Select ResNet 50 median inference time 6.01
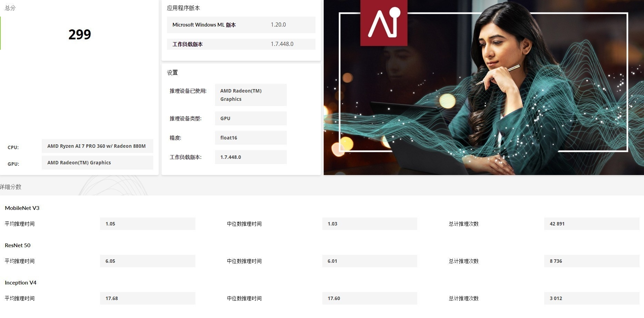This screenshot has height=318, width=644. coord(369,261)
